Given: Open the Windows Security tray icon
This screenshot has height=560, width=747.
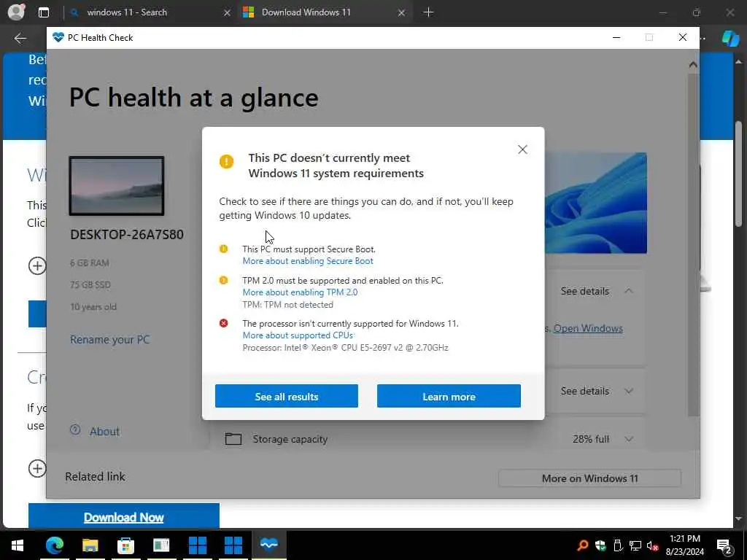Looking at the screenshot, I should (600, 545).
